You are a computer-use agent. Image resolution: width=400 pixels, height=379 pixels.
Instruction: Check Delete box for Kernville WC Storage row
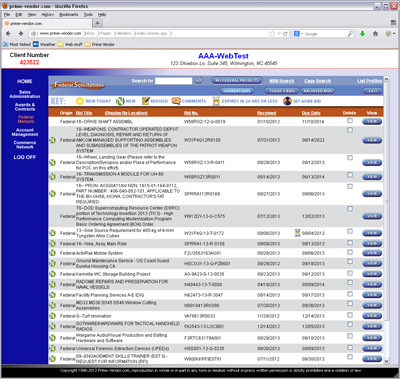[x=350, y=273]
